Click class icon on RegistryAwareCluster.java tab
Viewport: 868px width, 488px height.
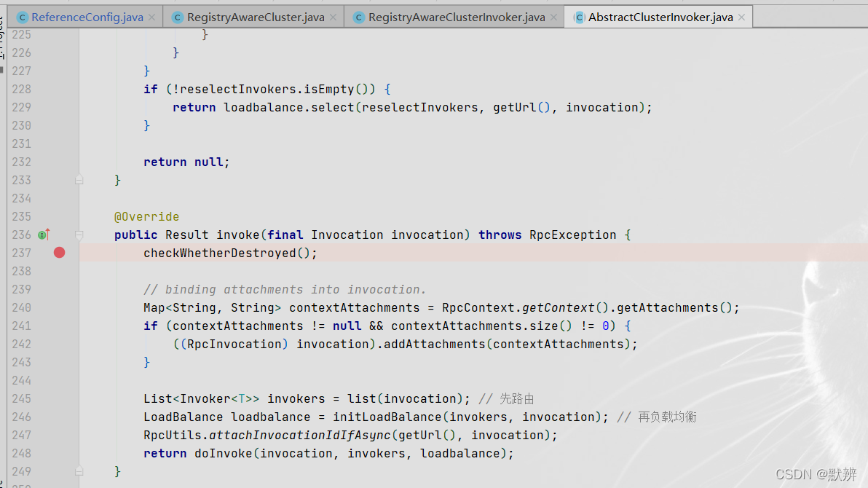coord(178,17)
